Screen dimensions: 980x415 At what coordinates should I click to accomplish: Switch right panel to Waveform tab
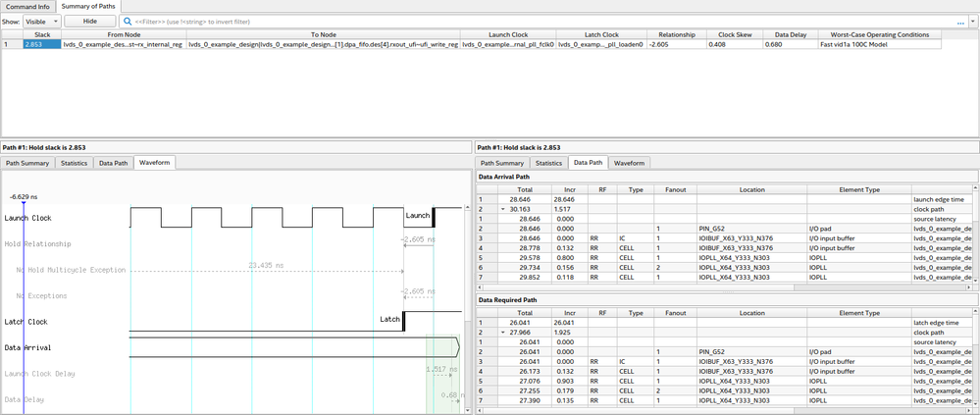click(629, 163)
